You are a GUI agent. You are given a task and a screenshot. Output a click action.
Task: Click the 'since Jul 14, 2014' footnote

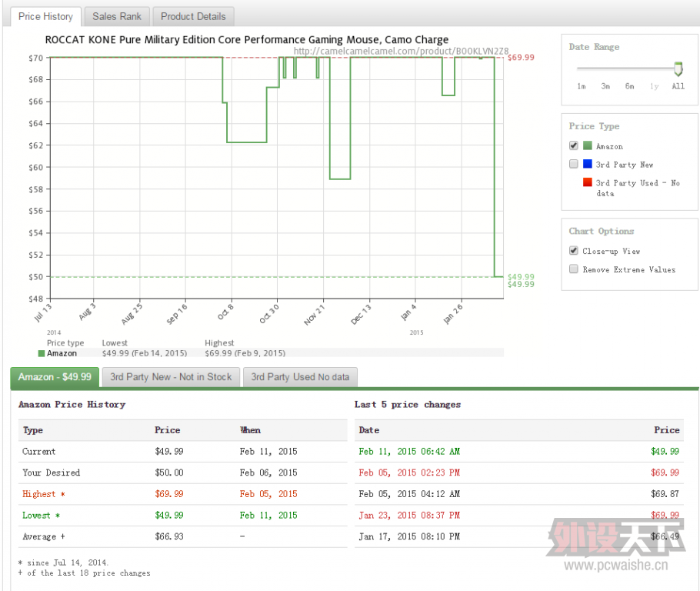(x=63, y=563)
